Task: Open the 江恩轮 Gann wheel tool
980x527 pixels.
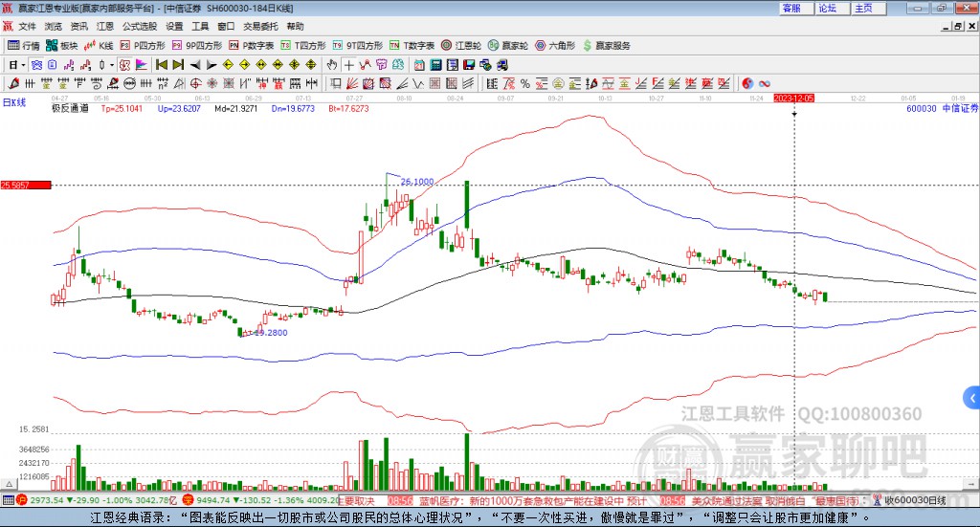Action: [461, 46]
